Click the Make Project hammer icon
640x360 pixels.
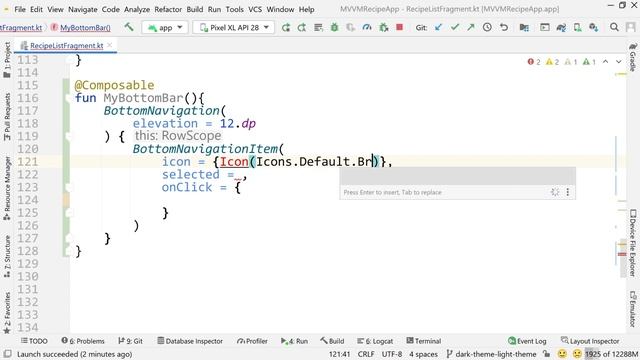(x=129, y=27)
